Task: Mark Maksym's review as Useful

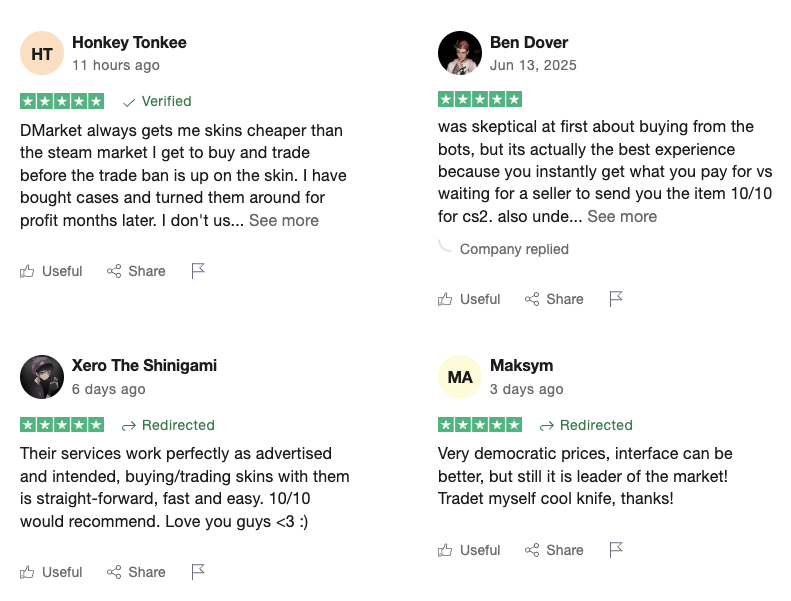Action: (469, 550)
